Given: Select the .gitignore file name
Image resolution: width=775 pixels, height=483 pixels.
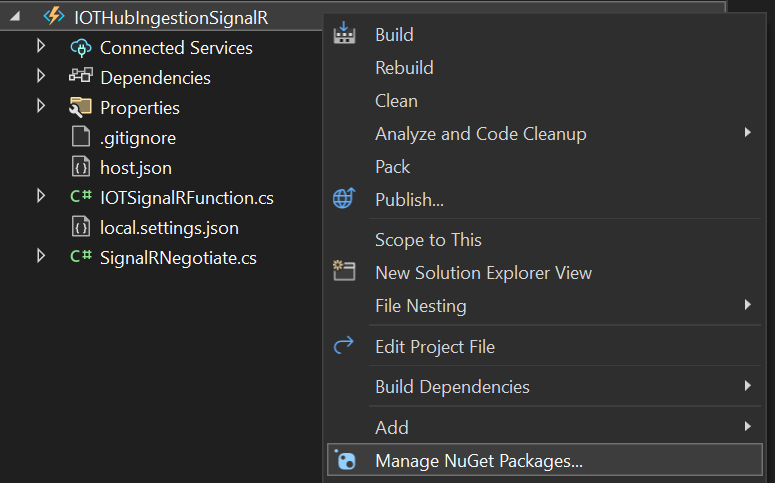Looking at the screenshot, I should pos(138,138).
